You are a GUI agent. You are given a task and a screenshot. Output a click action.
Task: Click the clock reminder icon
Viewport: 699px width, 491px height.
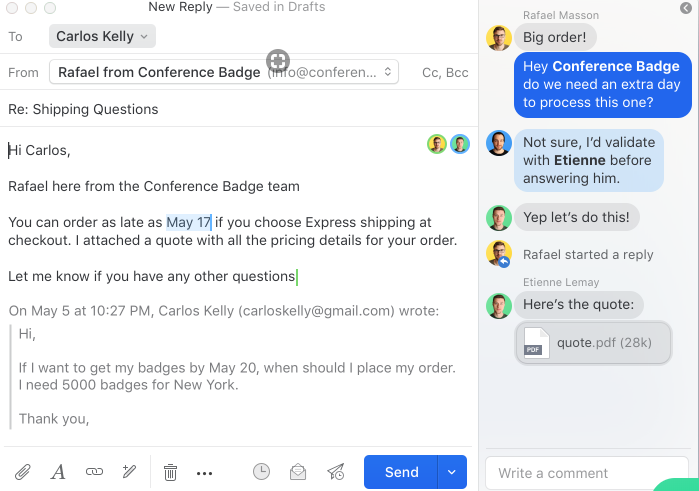click(x=262, y=472)
